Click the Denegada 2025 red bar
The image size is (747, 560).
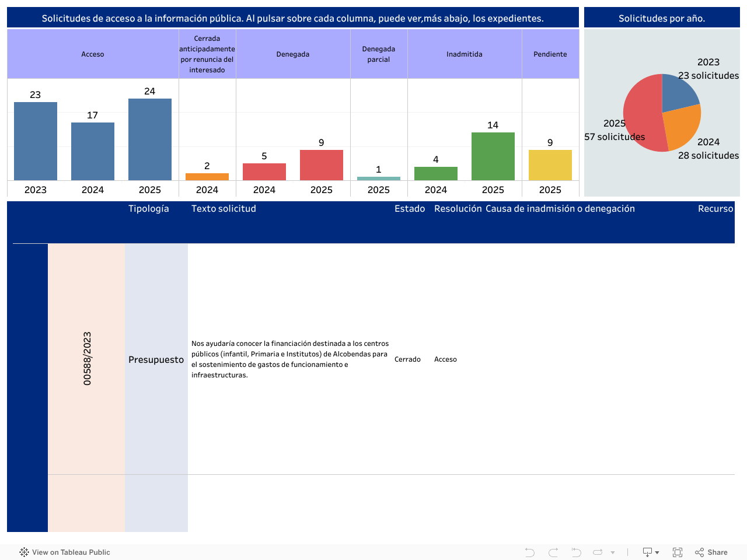[x=322, y=165]
